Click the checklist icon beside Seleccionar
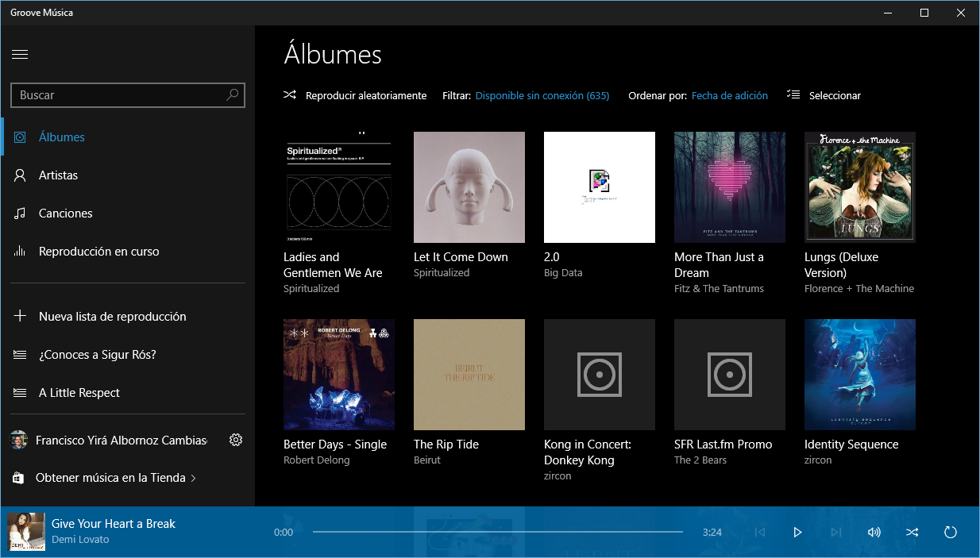Screen dimensions: 980x558 793,95
